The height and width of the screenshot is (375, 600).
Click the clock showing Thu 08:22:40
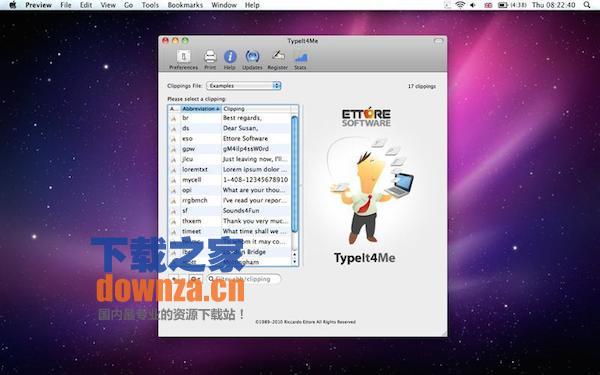tap(554, 5)
